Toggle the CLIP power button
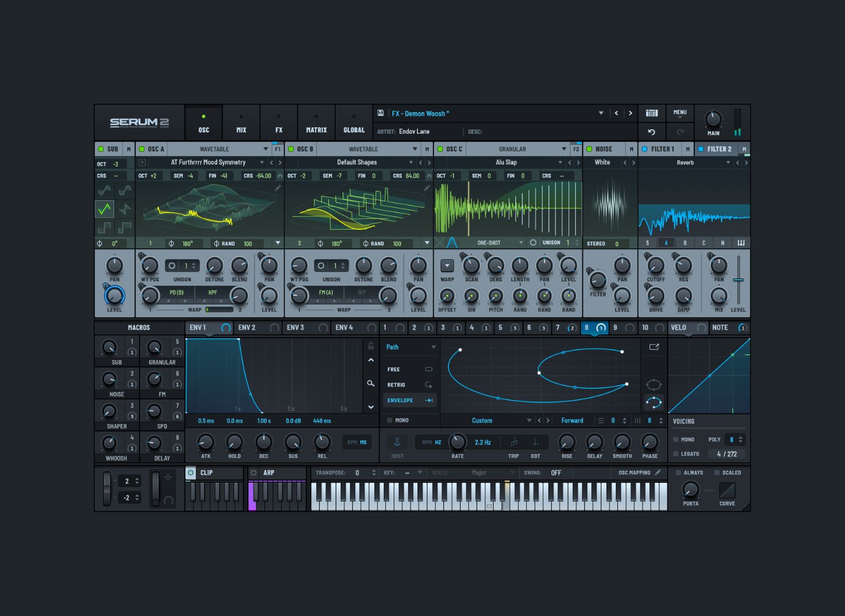The image size is (845, 616). point(191,472)
